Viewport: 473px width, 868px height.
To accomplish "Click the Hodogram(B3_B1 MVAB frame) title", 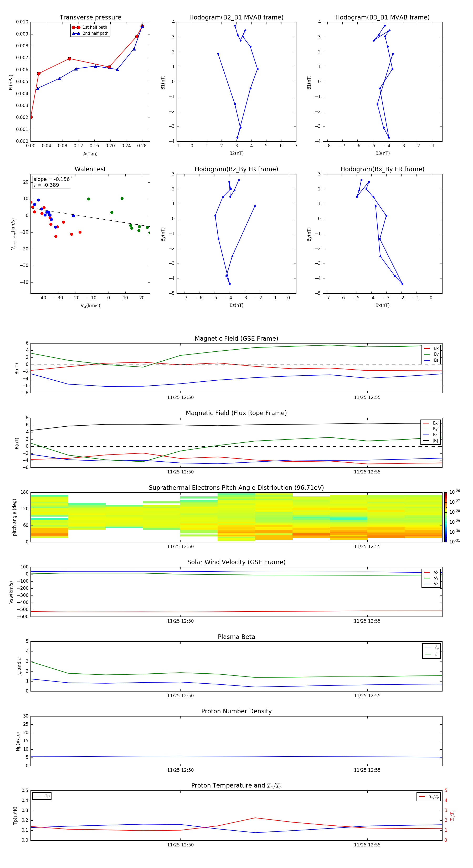I will (x=382, y=18).
